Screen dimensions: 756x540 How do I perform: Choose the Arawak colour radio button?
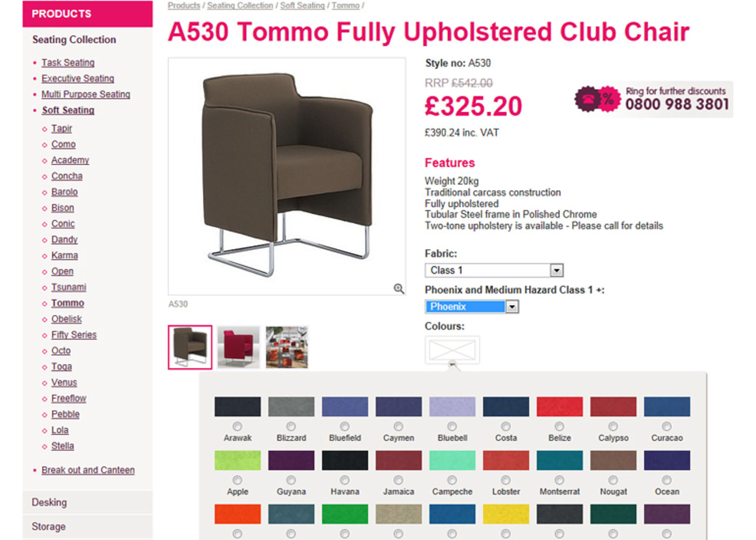point(238,426)
